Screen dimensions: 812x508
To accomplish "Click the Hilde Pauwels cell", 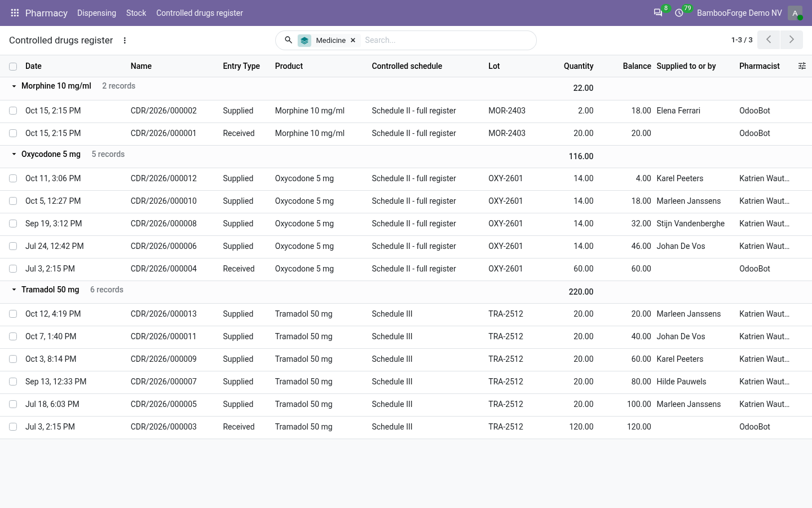I will 681,382.
